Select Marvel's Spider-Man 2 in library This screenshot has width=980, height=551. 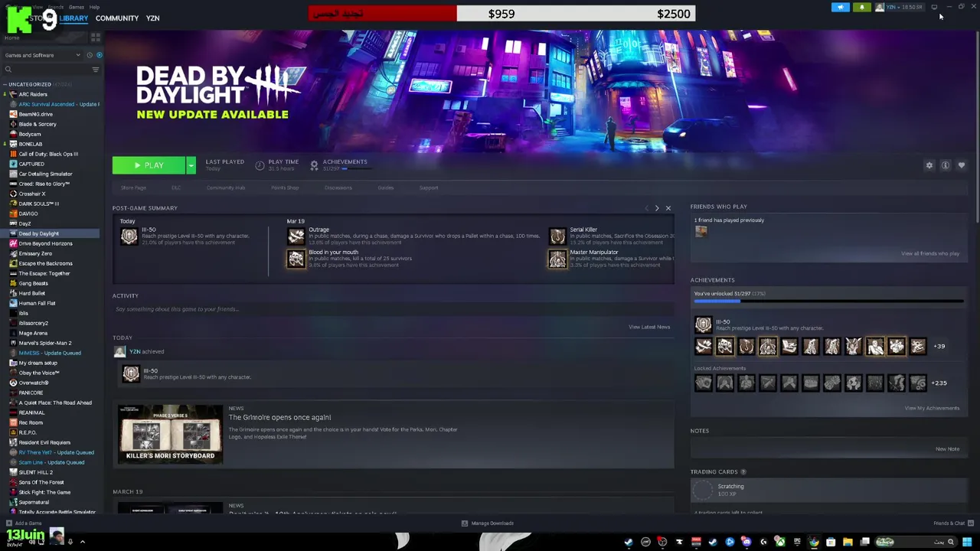click(x=45, y=343)
